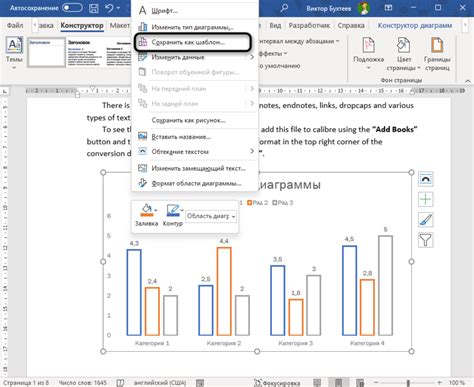474x387 pixels.
Task: Choose Сохранить как рисунок... menu item
Action: (x=195, y=120)
